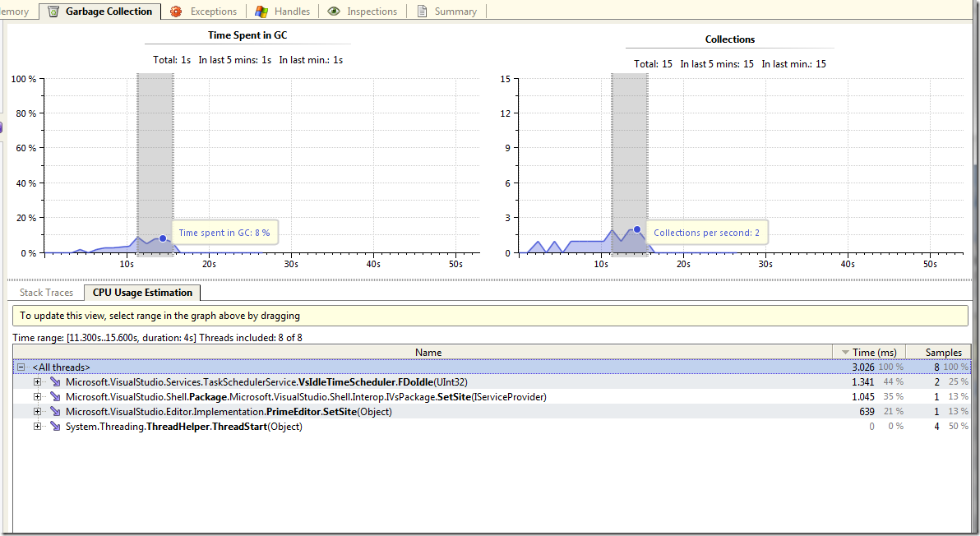This screenshot has width=980, height=536.
Task: Expand the PrimeEditor.SetSite row
Action: pyautogui.click(x=38, y=412)
